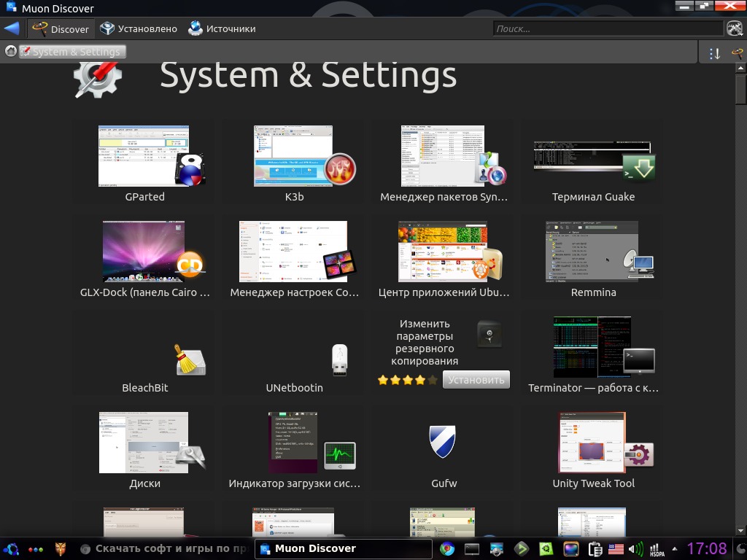The height and width of the screenshot is (560, 747).
Task: Click the Установить button
Action: coord(476,379)
